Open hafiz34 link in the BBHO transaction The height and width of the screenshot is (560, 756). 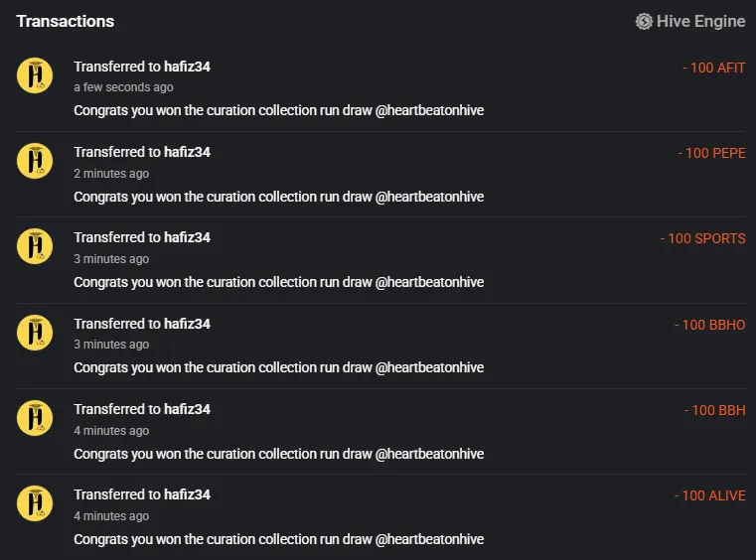coord(187,324)
